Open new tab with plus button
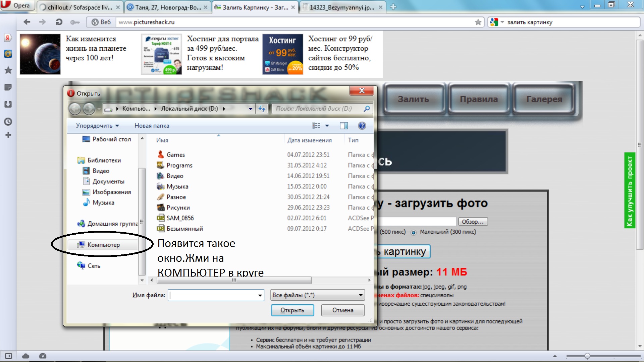Viewport: 644px width, 362px height. point(393,7)
